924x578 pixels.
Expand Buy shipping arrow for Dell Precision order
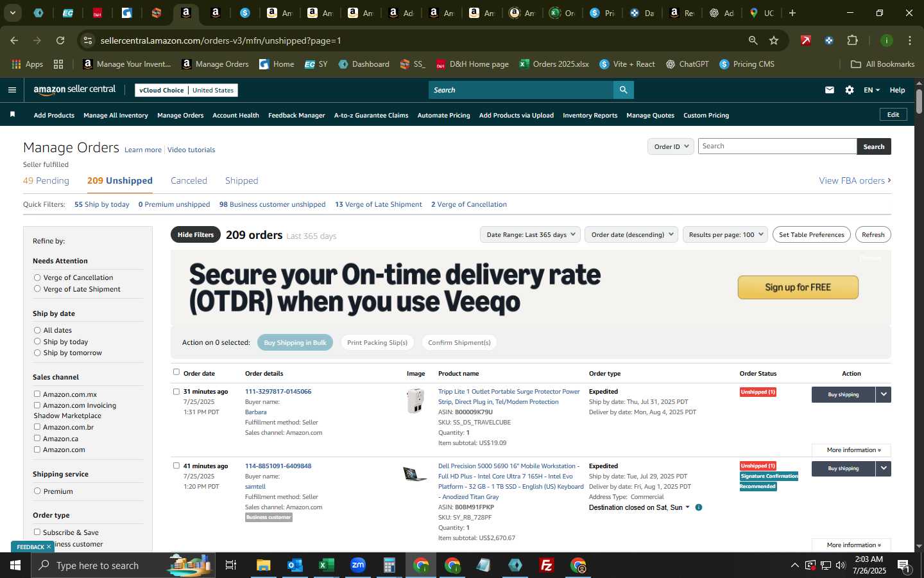click(x=884, y=469)
